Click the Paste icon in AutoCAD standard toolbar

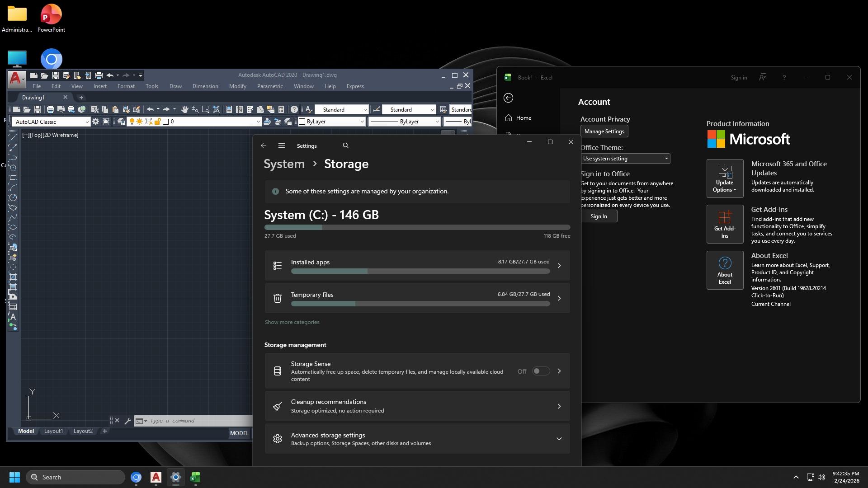(115, 109)
